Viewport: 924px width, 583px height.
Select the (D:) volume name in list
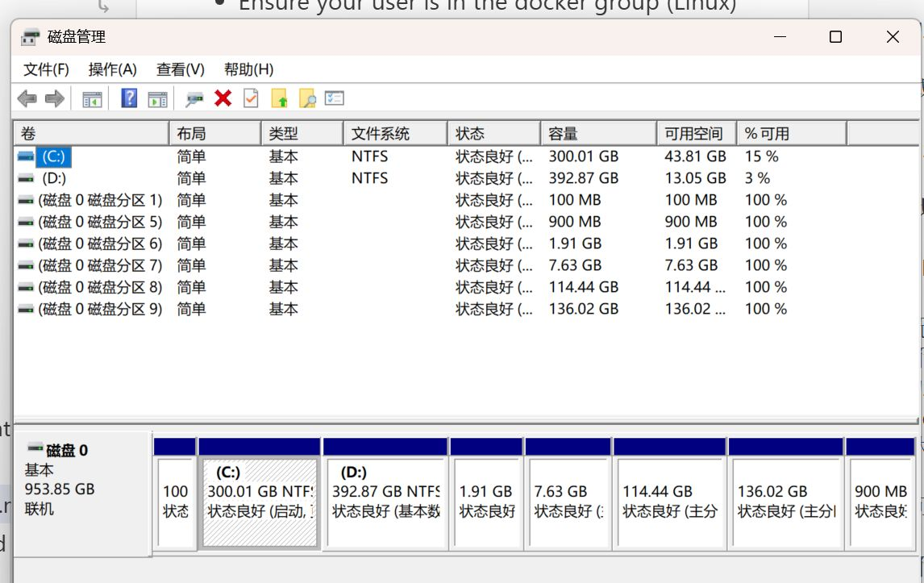coord(54,179)
